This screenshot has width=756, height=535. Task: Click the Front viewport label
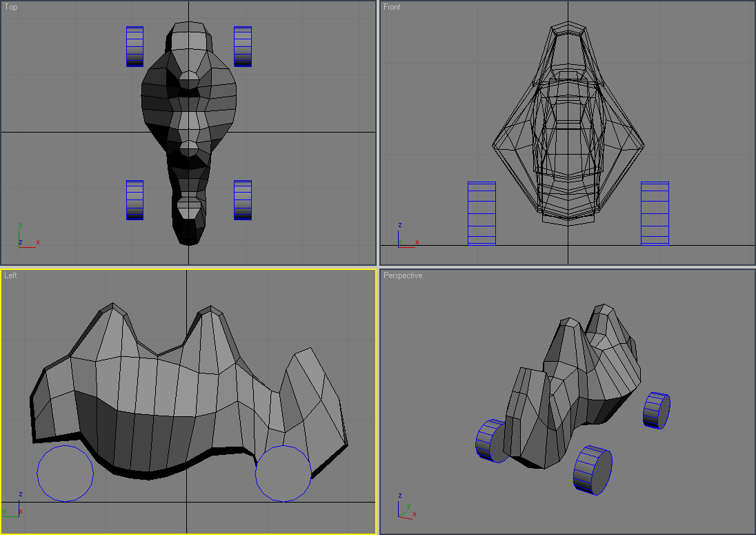click(392, 7)
